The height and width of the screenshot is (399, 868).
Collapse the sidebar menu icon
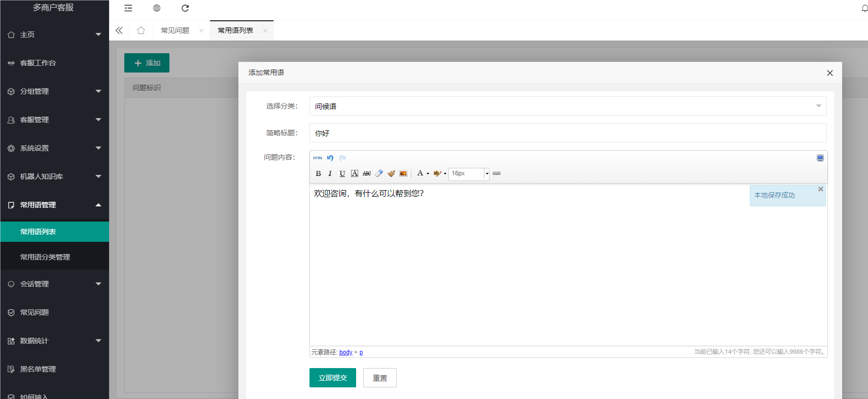pos(128,8)
